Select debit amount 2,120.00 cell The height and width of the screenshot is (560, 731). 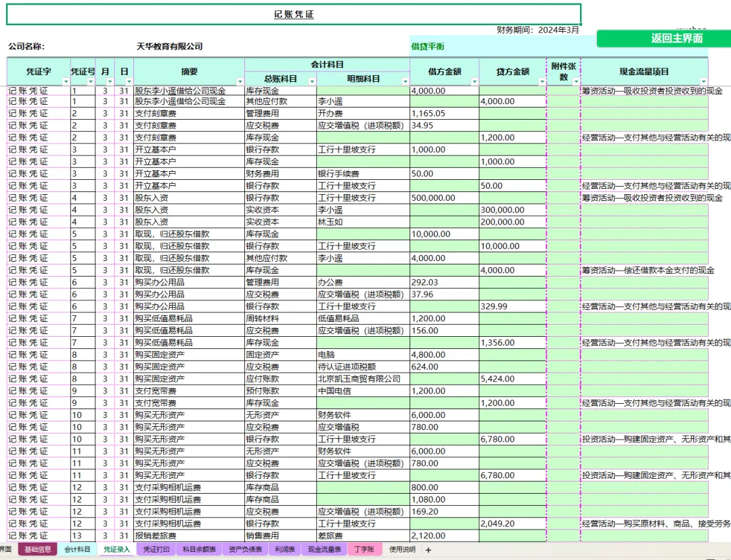[444, 536]
